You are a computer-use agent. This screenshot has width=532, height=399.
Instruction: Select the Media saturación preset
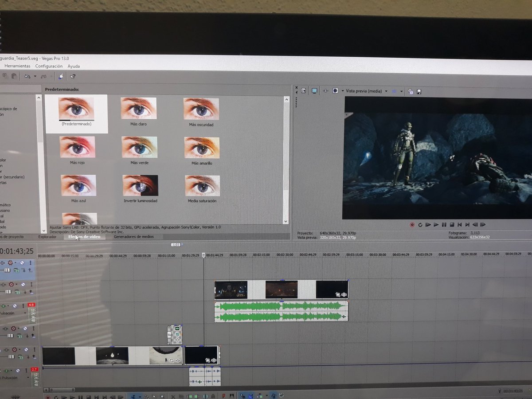point(202,189)
